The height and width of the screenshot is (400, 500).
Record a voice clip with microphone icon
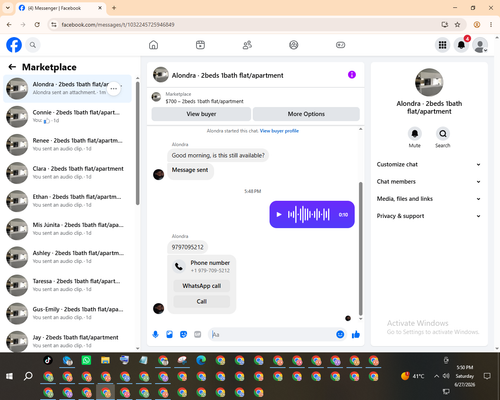[x=155, y=334]
